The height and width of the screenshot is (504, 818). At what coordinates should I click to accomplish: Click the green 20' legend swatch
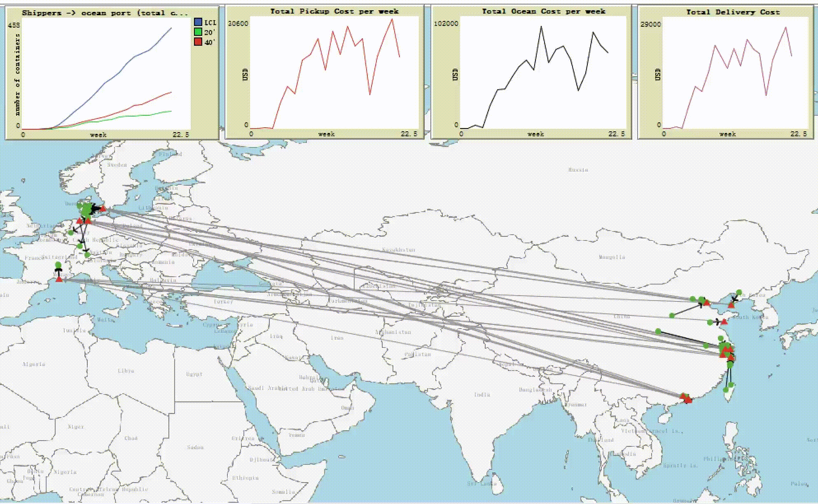click(198, 32)
